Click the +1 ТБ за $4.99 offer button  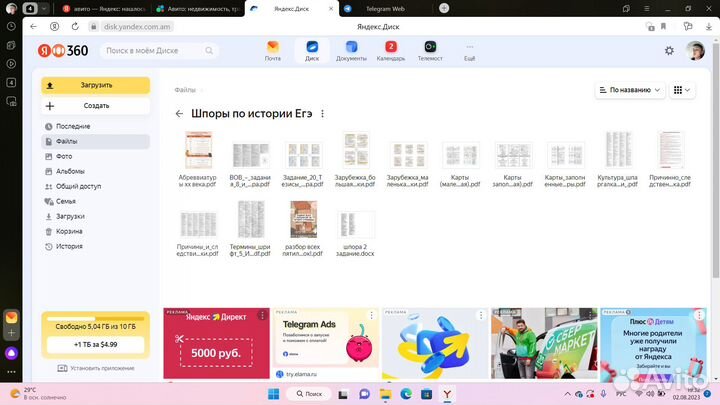96,344
